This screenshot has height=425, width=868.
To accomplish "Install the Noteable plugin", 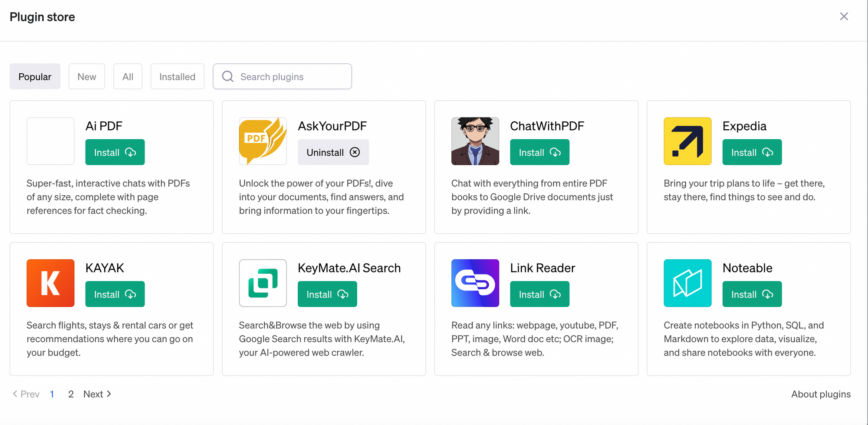I will pos(752,294).
